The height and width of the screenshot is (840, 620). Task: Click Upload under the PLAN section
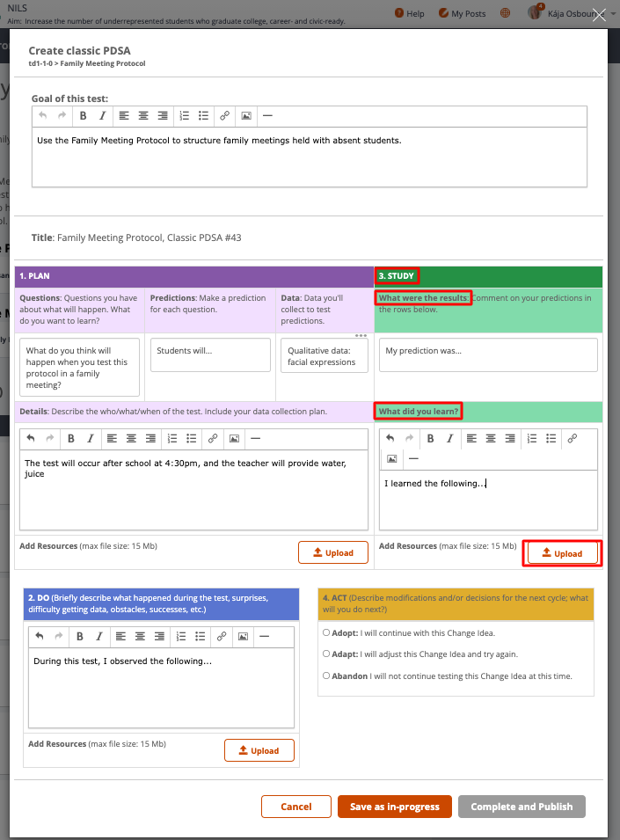333,553
